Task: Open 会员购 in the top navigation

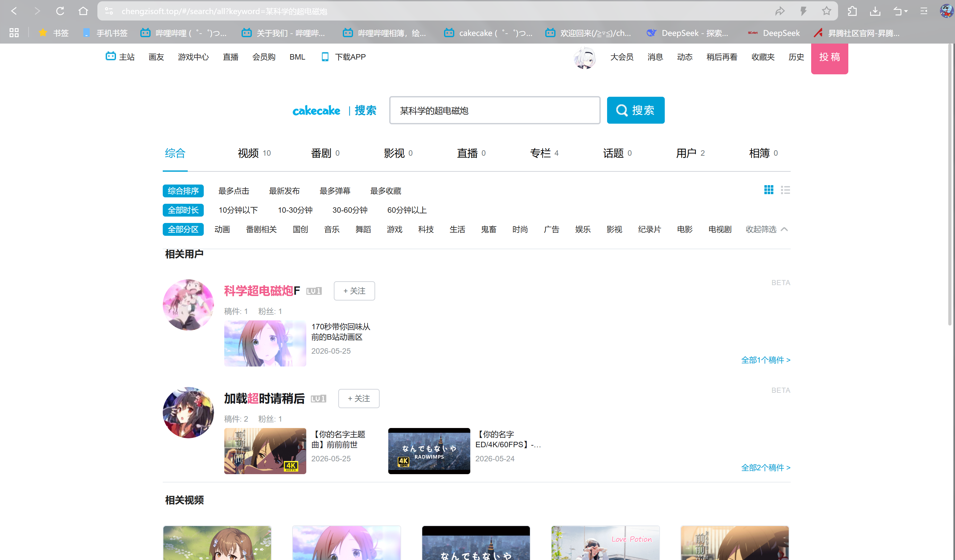Action: (x=264, y=57)
